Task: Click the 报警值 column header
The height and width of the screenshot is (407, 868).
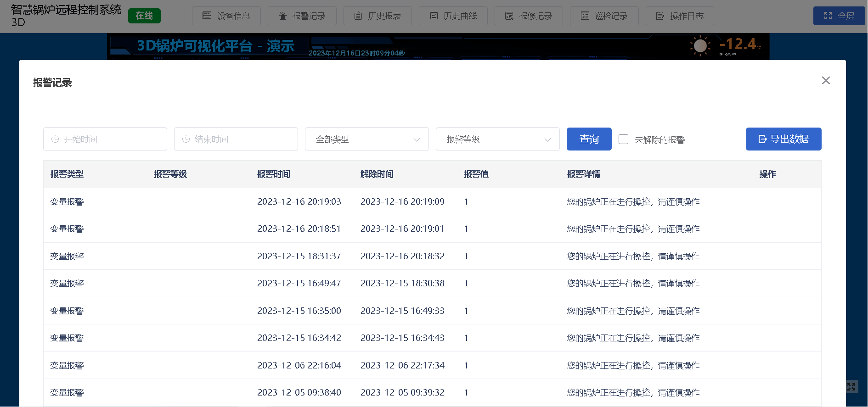Action: (476, 174)
